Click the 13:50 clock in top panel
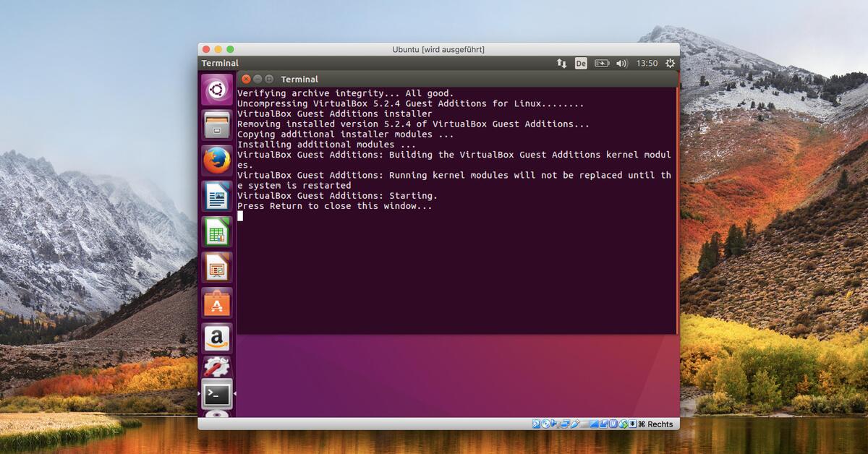 647,64
